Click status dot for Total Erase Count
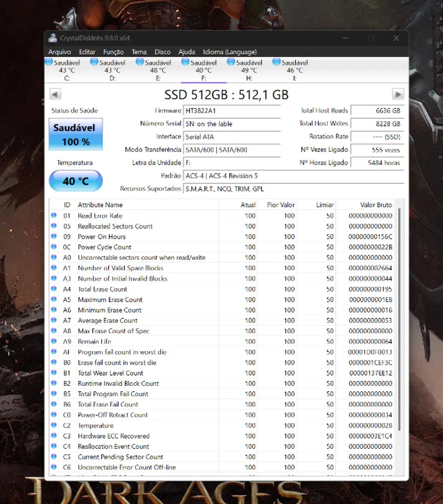The height and width of the screenshot is (504, 443). 54,289
